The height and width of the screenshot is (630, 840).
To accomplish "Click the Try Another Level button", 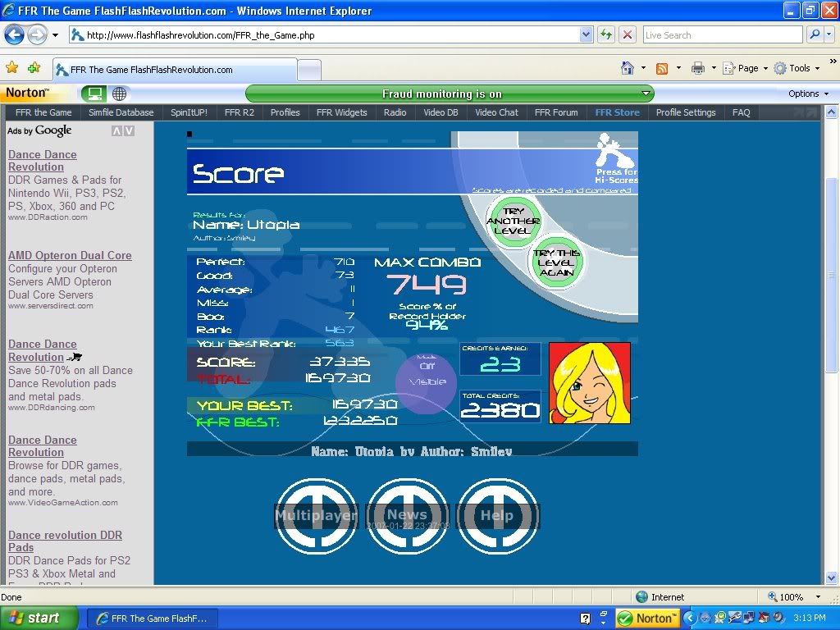I will click(x=513, y=221).
